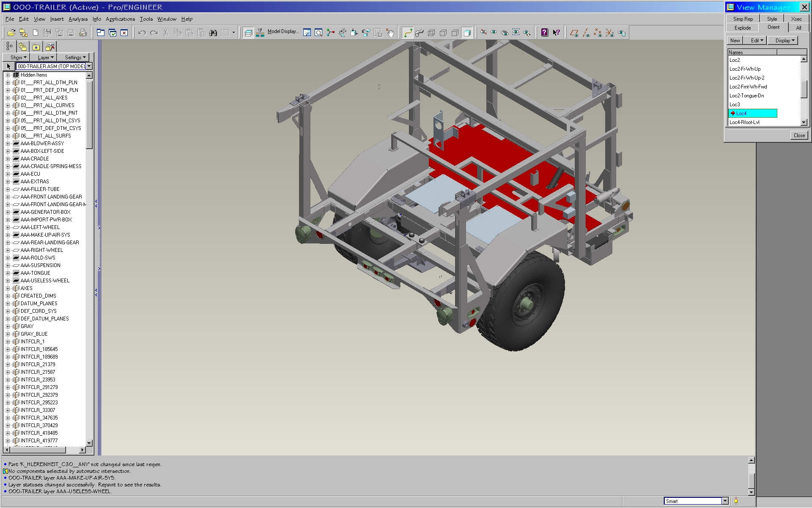
Task: Create a new object with New icon
Action: coord(36,33)
